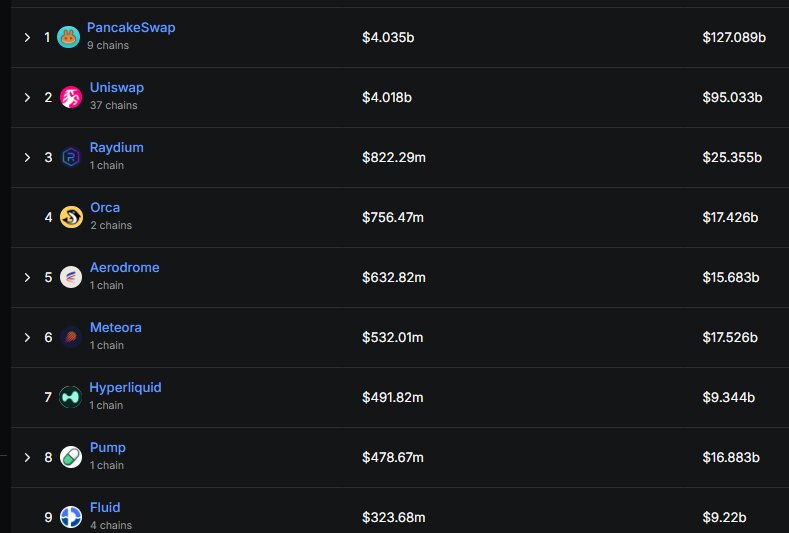Click the pink Uniswap unicorn icon
This screenshot has width=789, height=533.
(71, 97)
